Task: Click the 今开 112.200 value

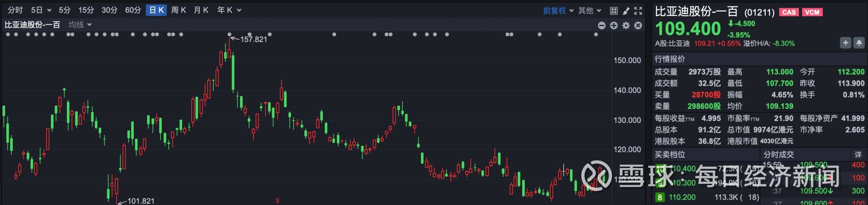Action: point(851,72)
